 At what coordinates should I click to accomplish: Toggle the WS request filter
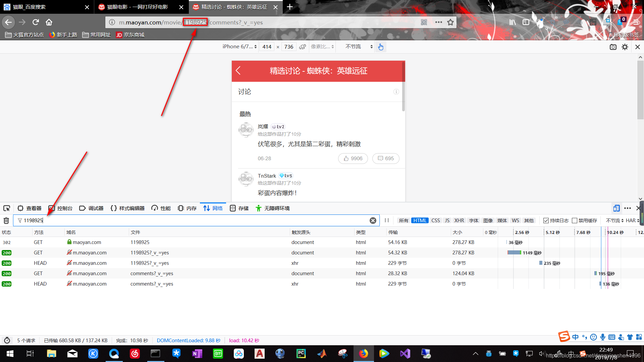click(516, 221)
